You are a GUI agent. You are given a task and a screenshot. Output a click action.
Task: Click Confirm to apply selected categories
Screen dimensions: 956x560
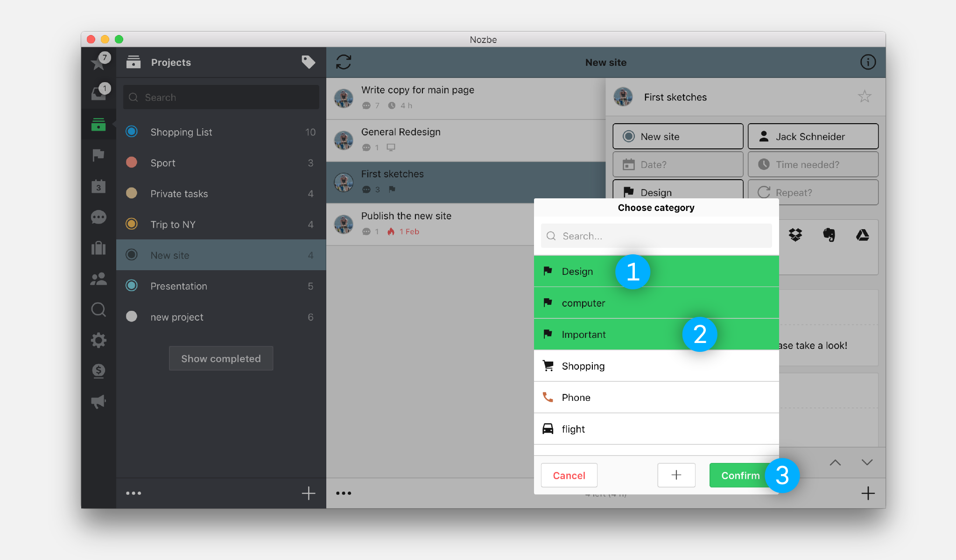coord(741,476)
